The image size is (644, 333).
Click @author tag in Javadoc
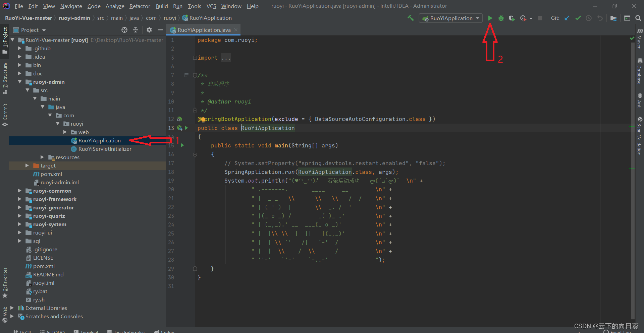(x=219, y=102)
